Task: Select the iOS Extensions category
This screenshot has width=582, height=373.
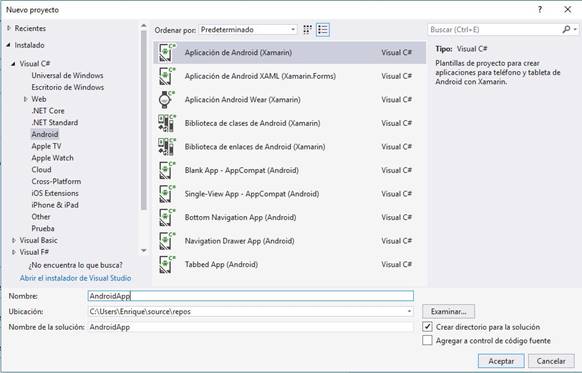Action: [x=55, y=193]
